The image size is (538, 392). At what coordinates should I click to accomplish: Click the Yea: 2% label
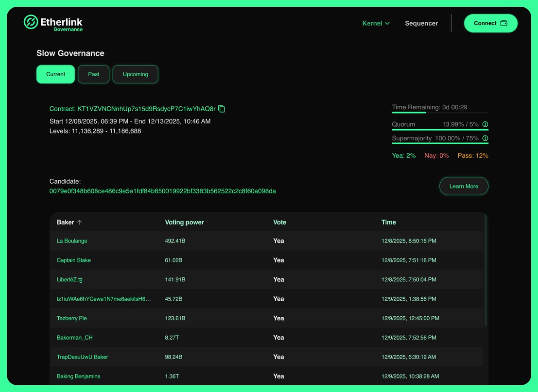(x=403, y=156)
